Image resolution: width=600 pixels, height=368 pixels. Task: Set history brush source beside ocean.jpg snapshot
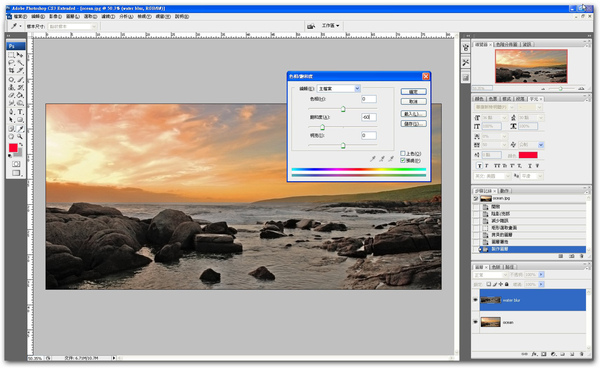(x=476, y=199)
